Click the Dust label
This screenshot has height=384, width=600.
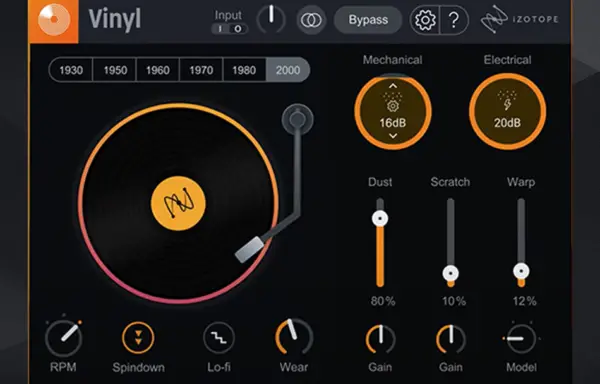click(380, 182)
